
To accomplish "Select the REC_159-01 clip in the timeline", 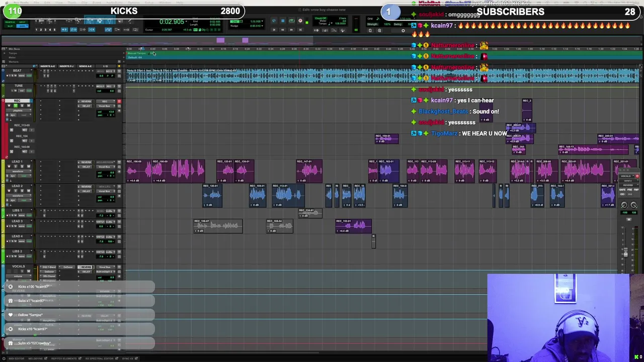I will click(386, 139).
